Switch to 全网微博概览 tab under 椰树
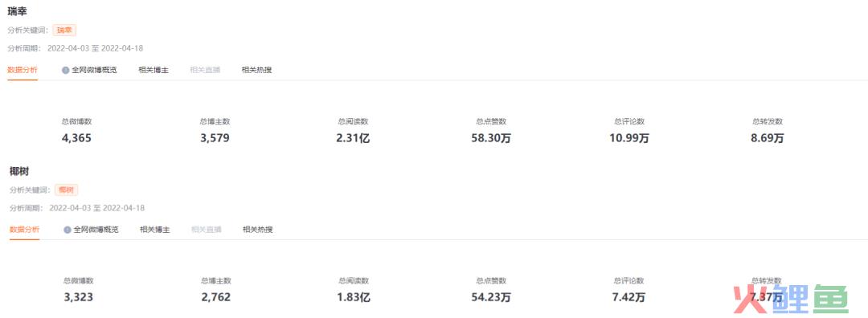 click(x=96, y=230)
